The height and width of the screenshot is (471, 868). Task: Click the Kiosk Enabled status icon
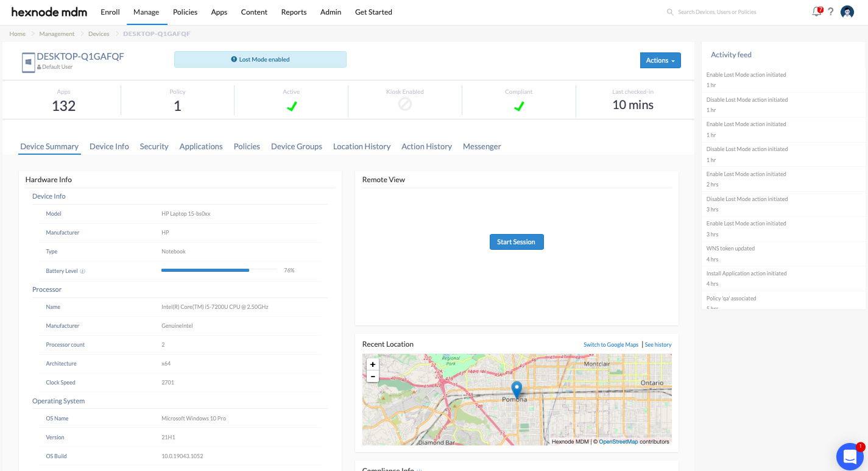pyautogui.click(x=405, y=105)
